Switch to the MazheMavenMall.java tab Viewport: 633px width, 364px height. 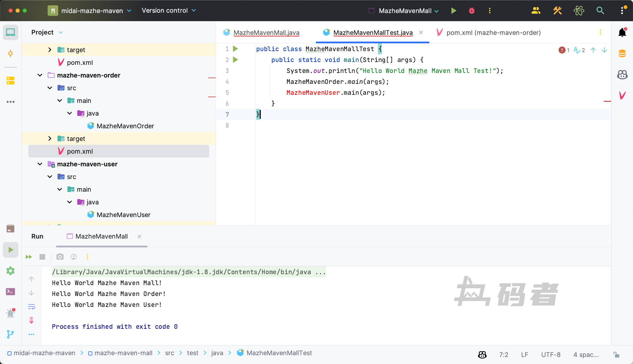266,33
